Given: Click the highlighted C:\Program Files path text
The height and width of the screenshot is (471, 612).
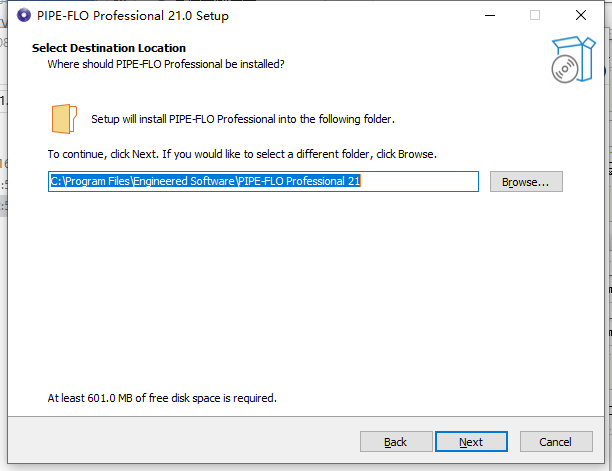Looking at the screenshot, I should [x=205, y=181].
